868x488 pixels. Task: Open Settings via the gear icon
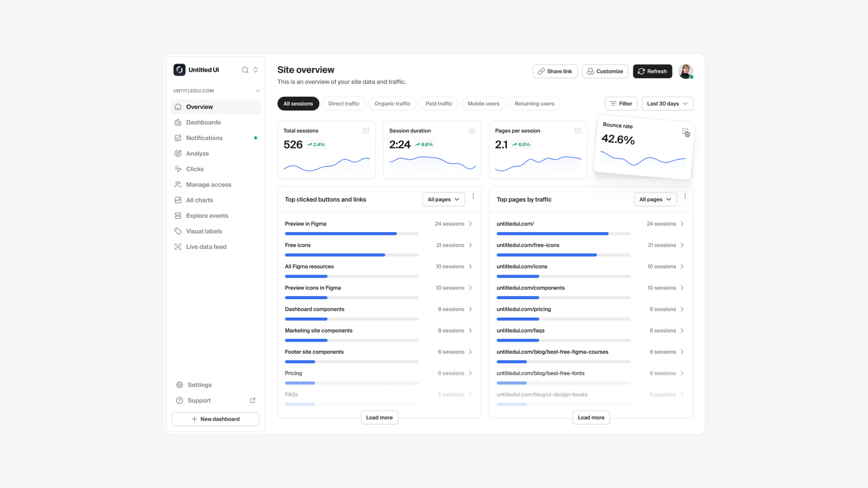(x=179, y=385)
